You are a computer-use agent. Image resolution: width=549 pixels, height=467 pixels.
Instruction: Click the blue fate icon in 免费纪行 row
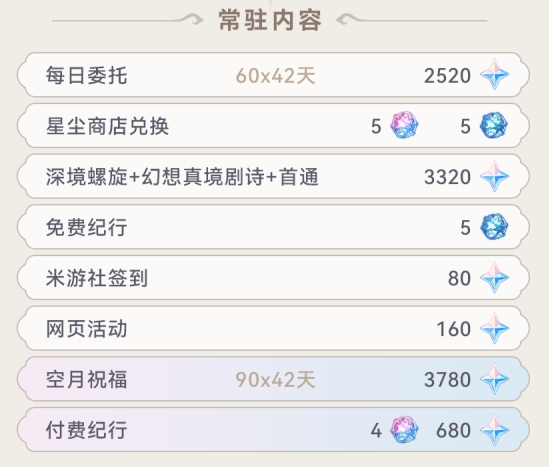point(494,227)
